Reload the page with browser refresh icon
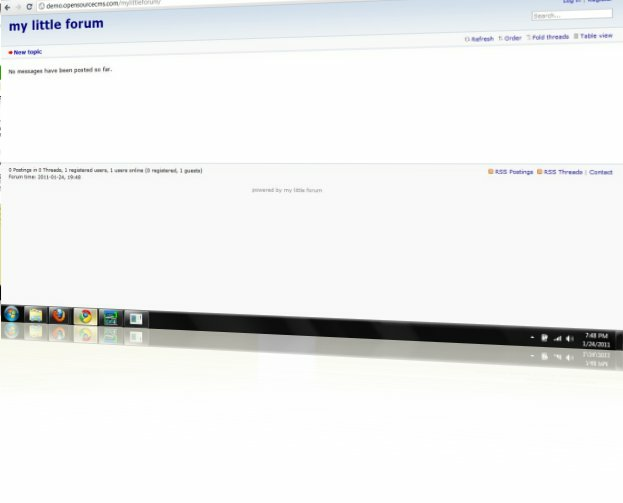 pyautogui.click(x=29, y=5)
